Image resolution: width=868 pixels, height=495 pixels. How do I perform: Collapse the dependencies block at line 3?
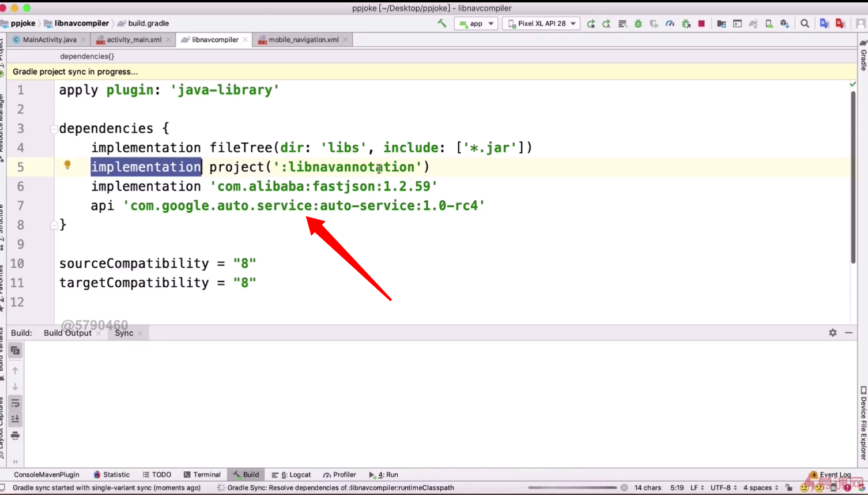54,129
